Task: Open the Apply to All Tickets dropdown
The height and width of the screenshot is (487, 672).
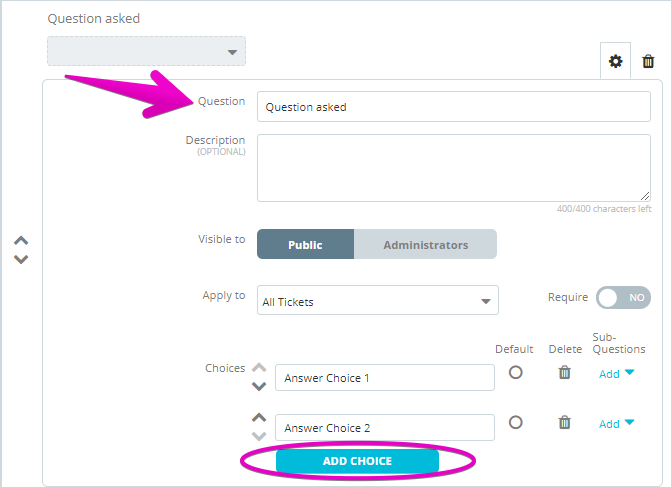Action: click(x=378, y=300)
